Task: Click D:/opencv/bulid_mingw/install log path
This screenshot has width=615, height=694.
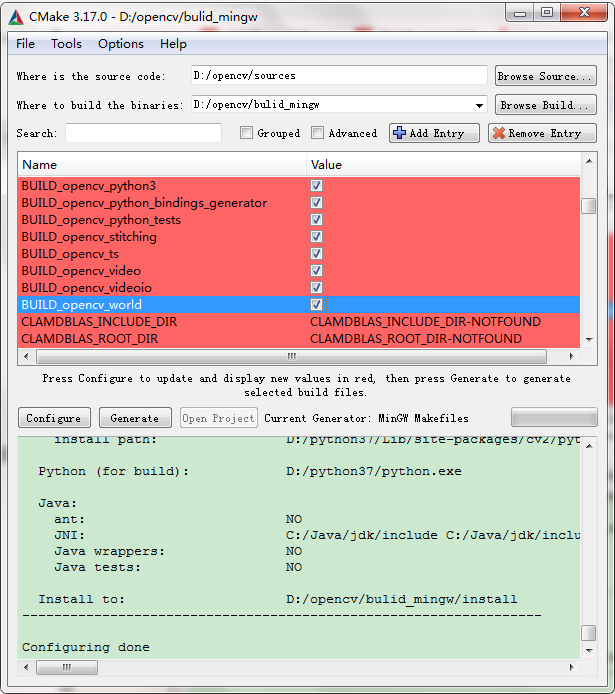Action: [x=402, y=599]
